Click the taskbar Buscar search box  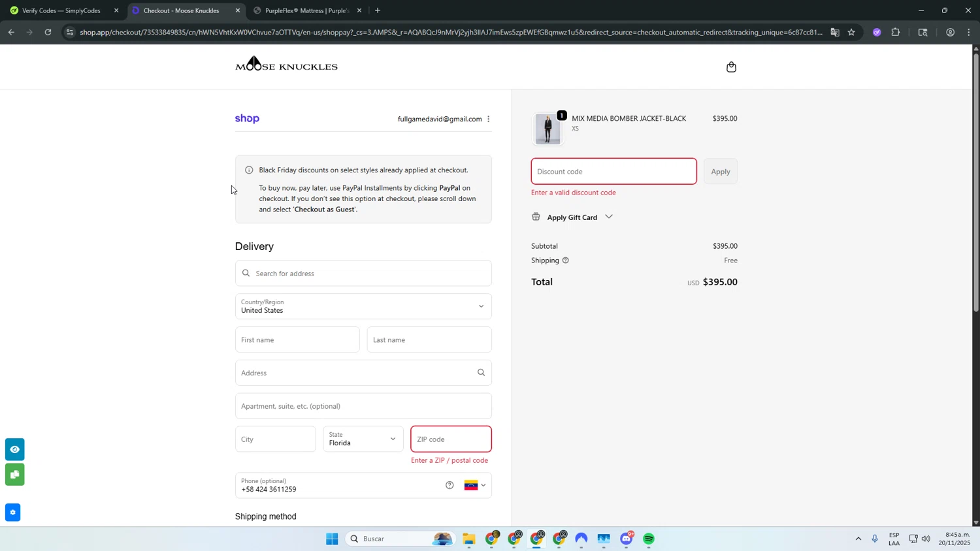point(400,539)
